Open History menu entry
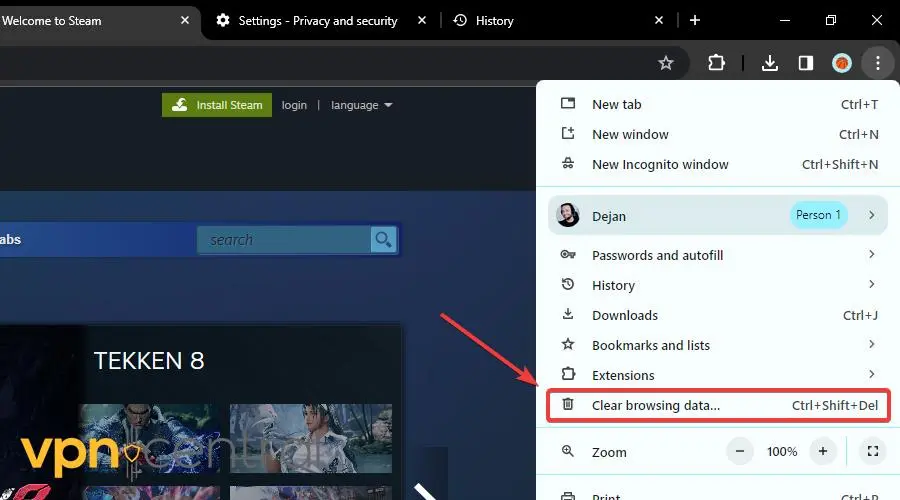The width and height of the screenshot is (900, 500). pyautogui.click(x=718, y=285)
